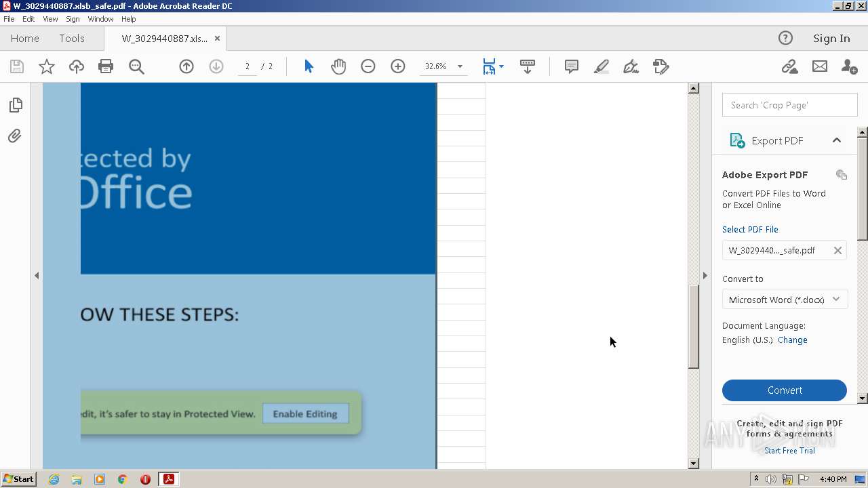Close the W_3029440887 document tab
Viewport: 868px width, 488px height.
click(217, 38)
